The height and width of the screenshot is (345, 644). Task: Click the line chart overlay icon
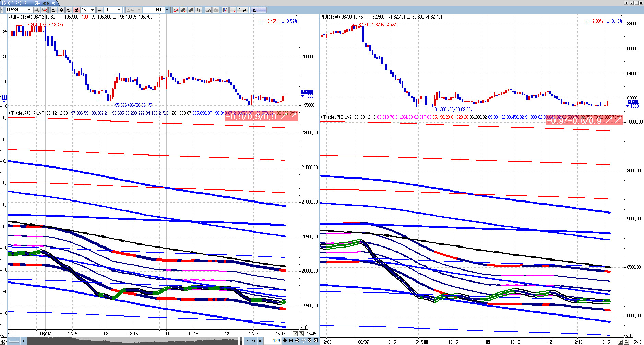tap(176, 10)
